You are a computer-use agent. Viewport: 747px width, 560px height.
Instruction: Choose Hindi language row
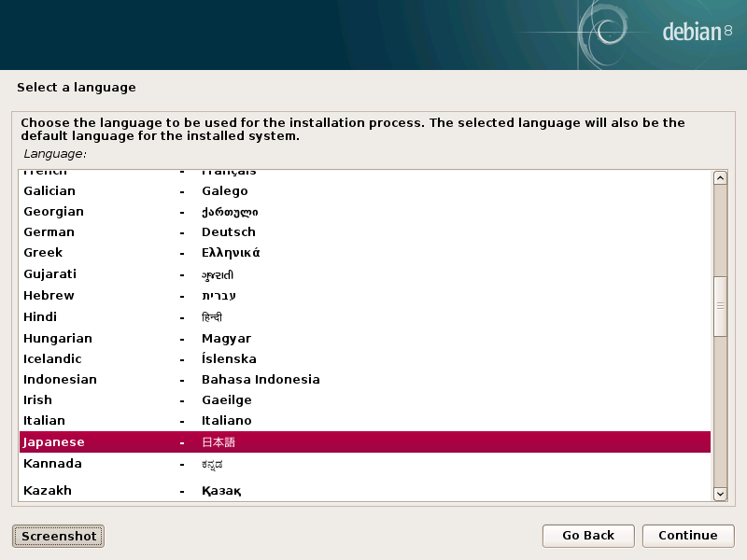click(x=40, y=317)
